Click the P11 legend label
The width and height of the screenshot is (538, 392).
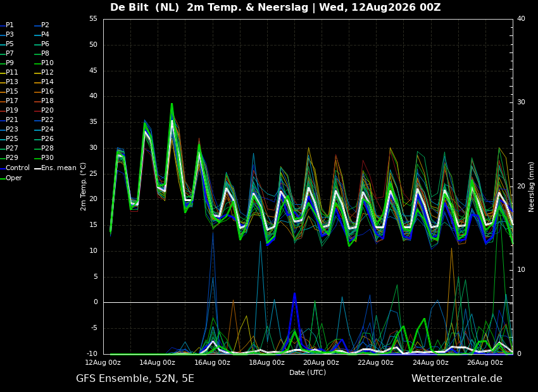tap(11, 72)
